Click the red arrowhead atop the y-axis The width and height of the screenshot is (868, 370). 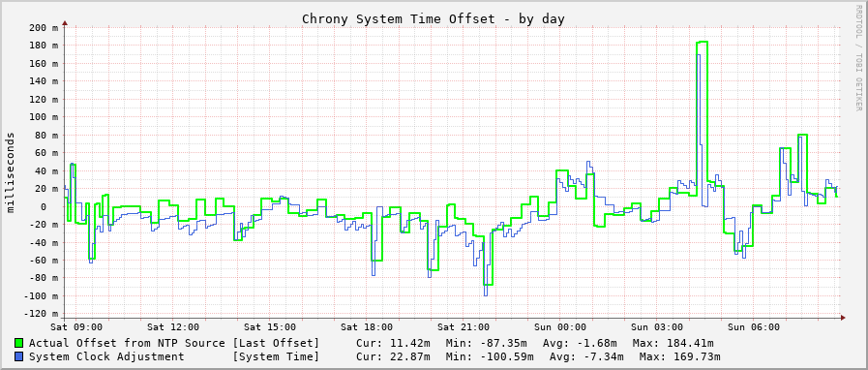[x=65, y=22]
